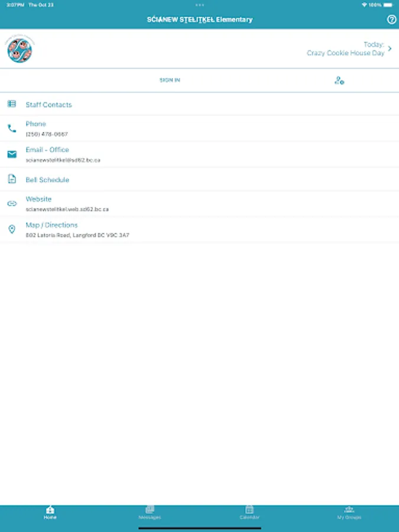Viewport: 399px width, 532px height.
Task: Select the office email address text
Action: point(63,160)
